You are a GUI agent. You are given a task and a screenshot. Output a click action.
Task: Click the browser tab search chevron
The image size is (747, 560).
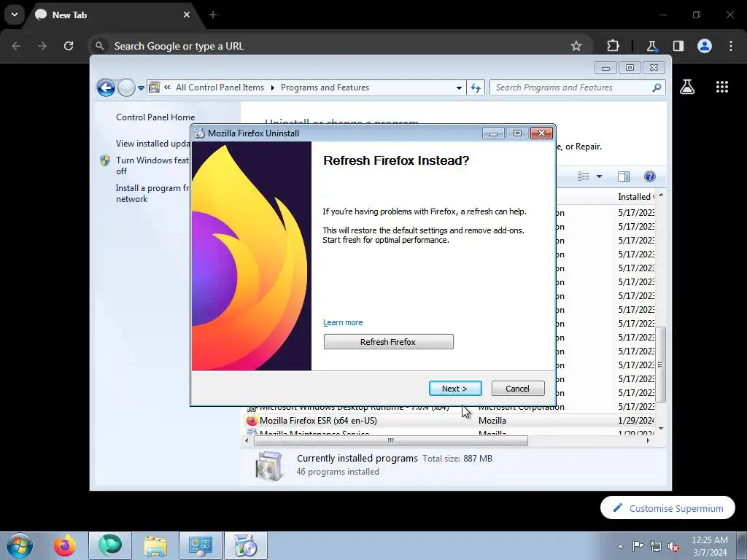coord(15,15)
